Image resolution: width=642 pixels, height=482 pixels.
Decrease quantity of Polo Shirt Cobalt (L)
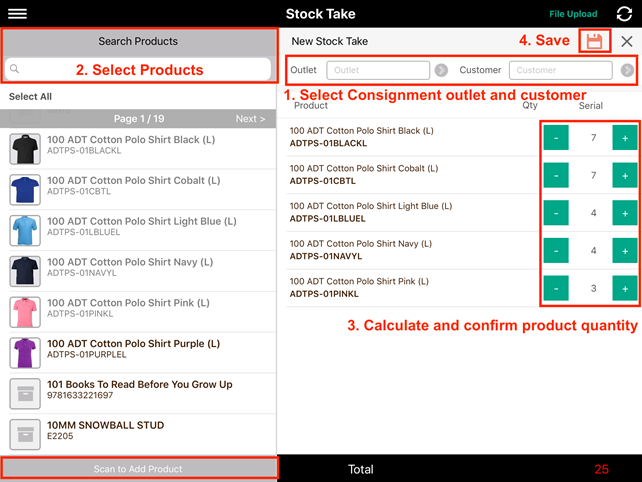[x=556, y=175]
